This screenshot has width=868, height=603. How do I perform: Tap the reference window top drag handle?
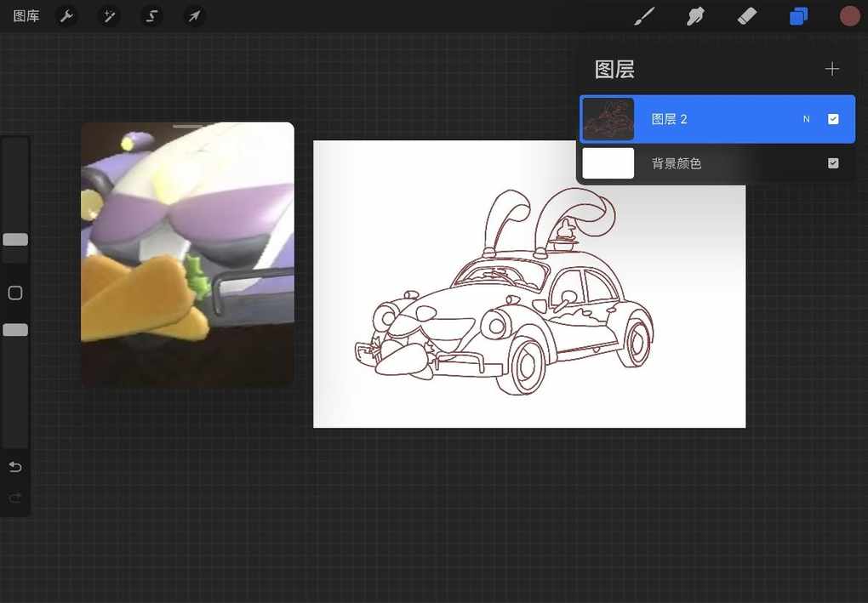(188, 127)
